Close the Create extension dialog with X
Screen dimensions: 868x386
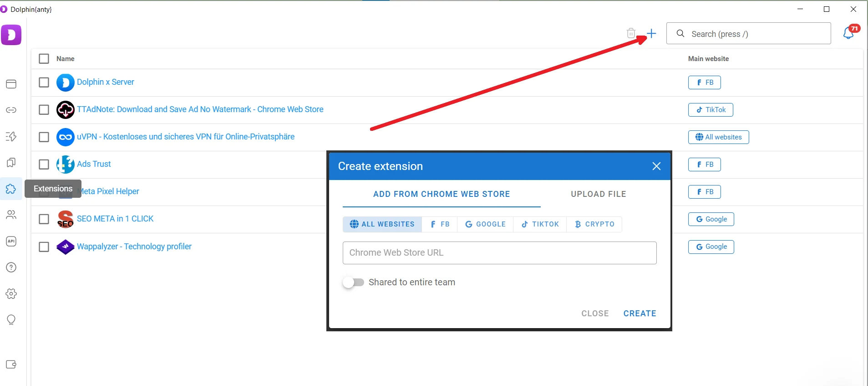(656, 166)
